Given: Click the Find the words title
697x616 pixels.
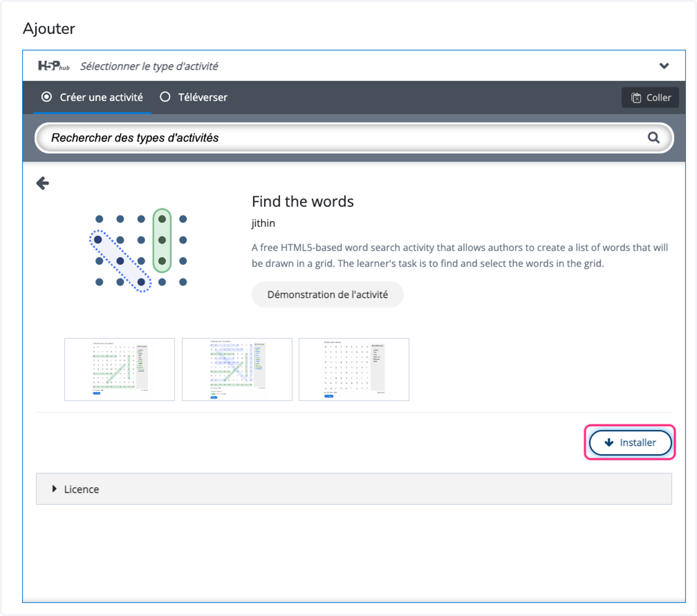Looking at the screenshot, I should tap(303, 201).
